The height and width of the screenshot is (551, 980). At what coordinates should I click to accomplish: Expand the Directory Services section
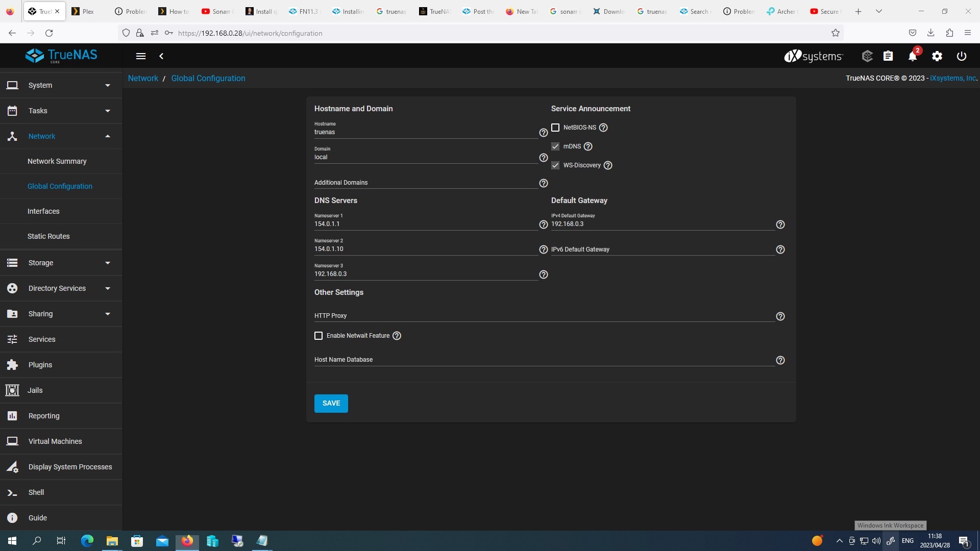click(x=61, y=288)
